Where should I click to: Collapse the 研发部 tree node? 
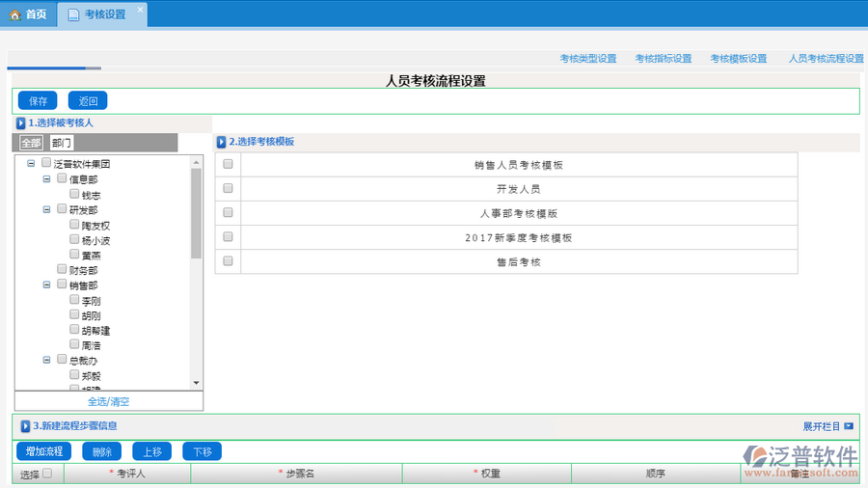pyautogui.click(x=46, y=209)
